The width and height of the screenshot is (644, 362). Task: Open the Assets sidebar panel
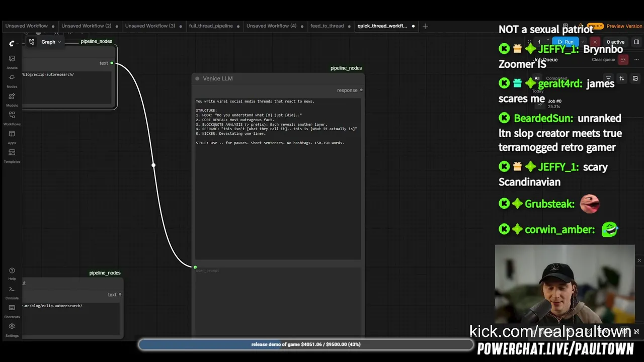click(x=12, y=62)
